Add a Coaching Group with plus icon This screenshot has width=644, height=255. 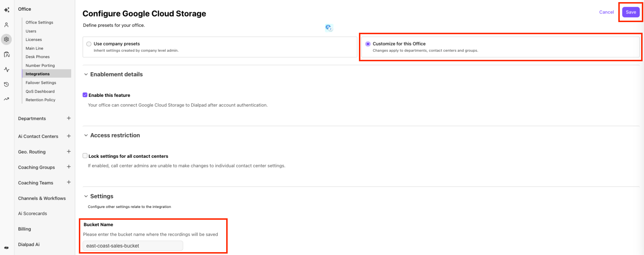pos(69,167)
